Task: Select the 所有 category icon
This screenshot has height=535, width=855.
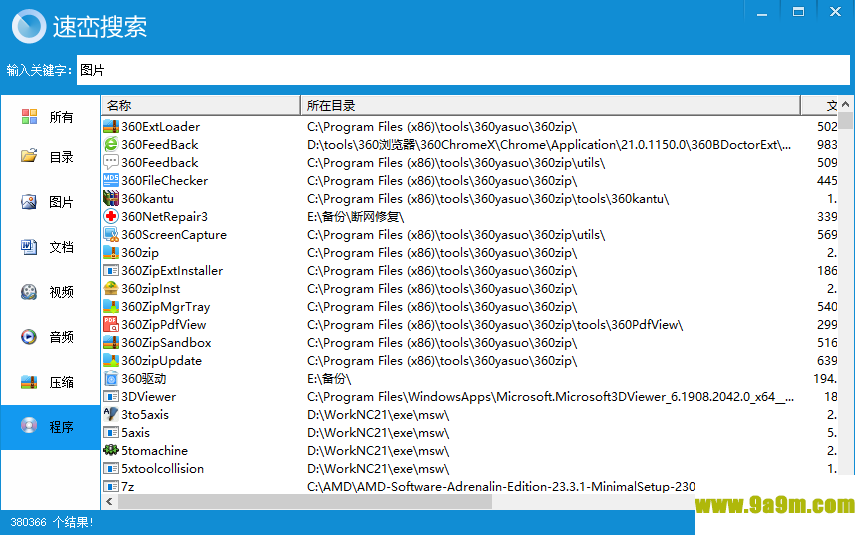Action: (x=29, y=117)
